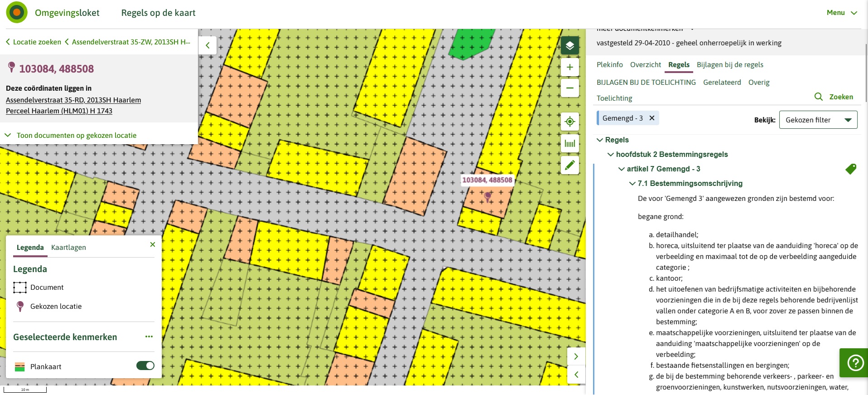868x395 pixels.
Task: Collapse the left search panel arrow
Action: [x=207, y=45]
